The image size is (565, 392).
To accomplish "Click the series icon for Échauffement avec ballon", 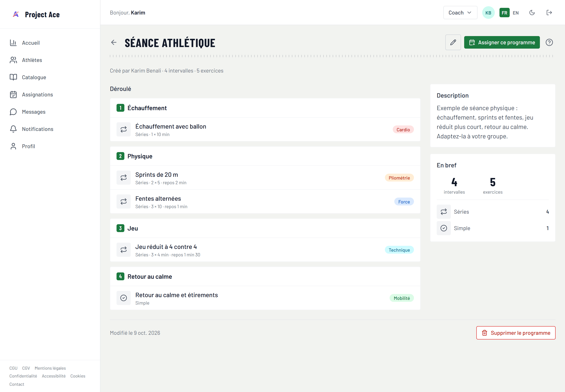I will point(123,129).
